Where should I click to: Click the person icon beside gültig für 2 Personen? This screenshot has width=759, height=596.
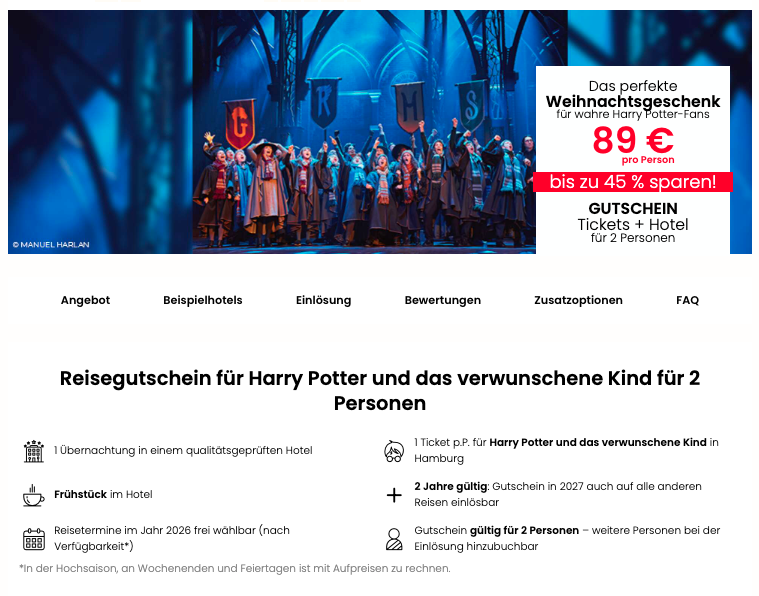[394, 539]
